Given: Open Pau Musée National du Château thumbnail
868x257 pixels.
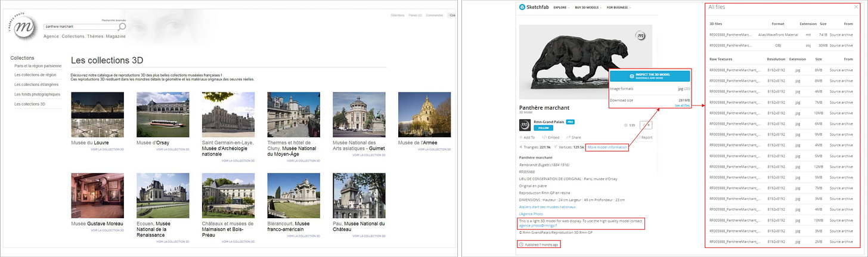Looking at the screenshot, I should point(359,195).
